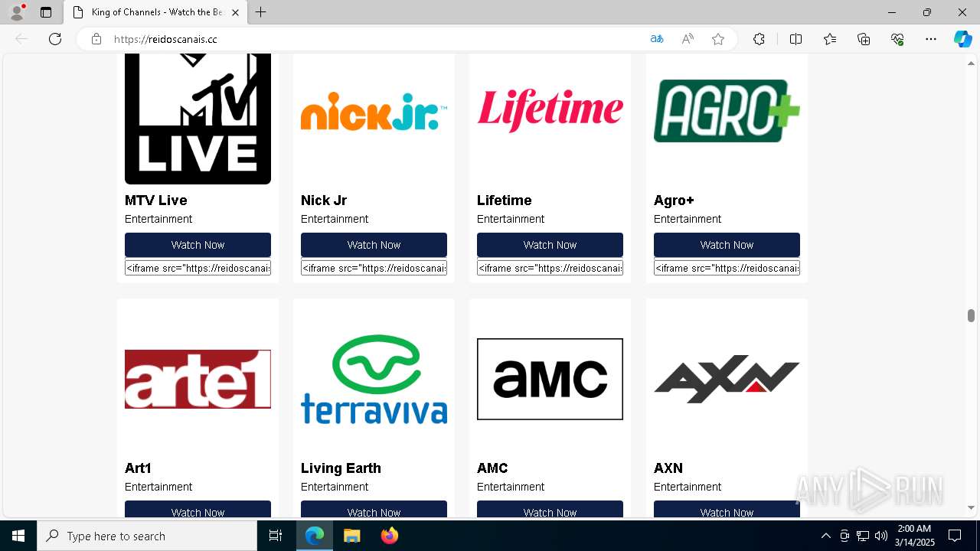
Task: Click the Agro+ logo thumbnail
Action: point(727,111)
